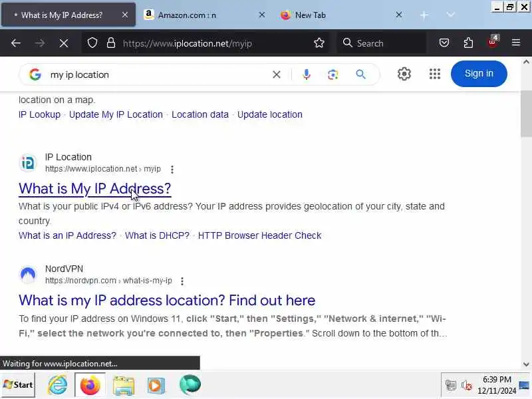Launch Internet Explorer from taskbar
Image resolution: width=532 pixels, height=399 pixels.
[57, 385]
